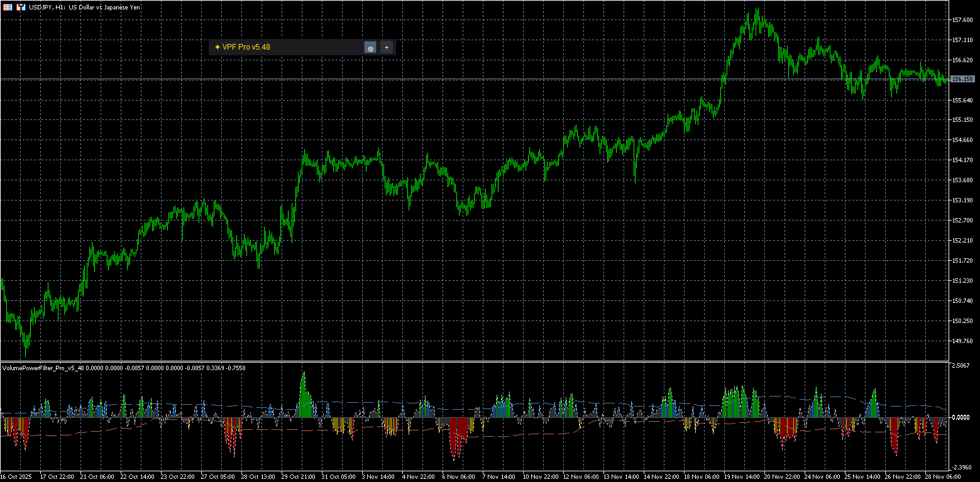The height and width of the screenshot is (482, 980).
Task: Click the 155.150 price scale label
Action: [962, 120]
